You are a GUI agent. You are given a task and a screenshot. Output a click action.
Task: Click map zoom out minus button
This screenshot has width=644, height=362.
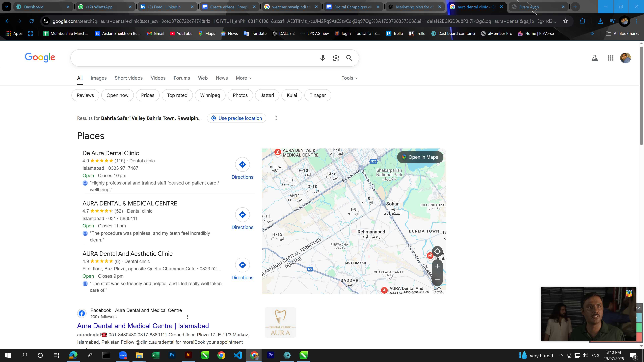[x=437, y=280]
